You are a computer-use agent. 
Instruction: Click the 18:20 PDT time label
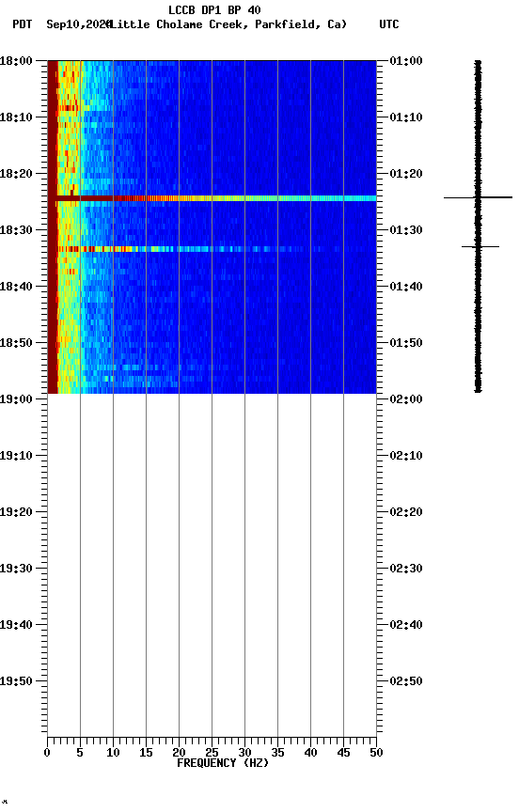pos(16,174)
